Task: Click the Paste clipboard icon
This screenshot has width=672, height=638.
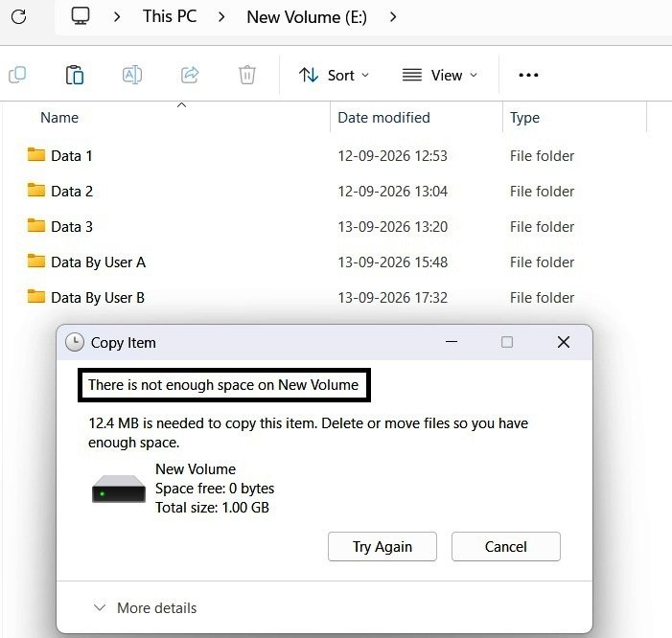Action: [75, 75]
